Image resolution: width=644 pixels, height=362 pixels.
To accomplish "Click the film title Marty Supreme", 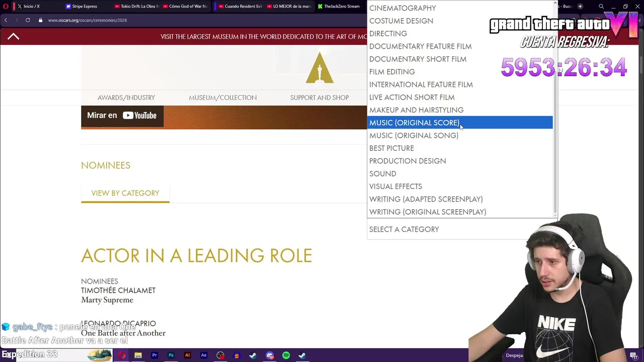I will pos(107,300).
